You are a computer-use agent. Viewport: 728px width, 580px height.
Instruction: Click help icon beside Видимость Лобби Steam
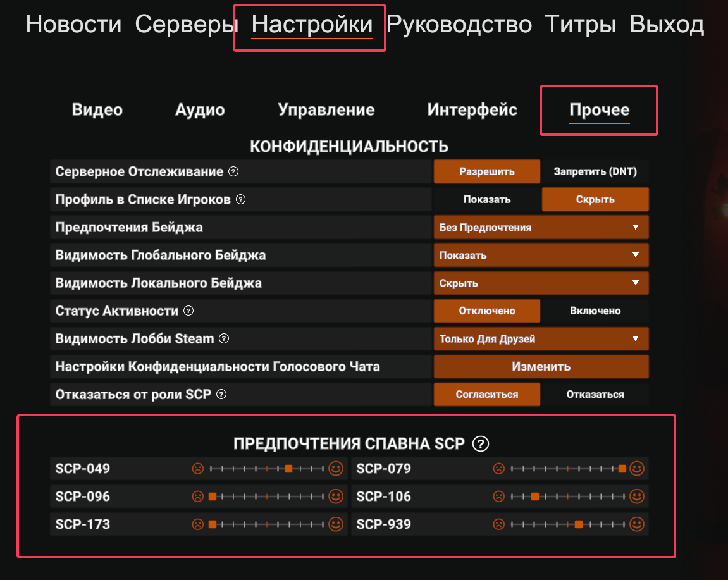point(224,338)
